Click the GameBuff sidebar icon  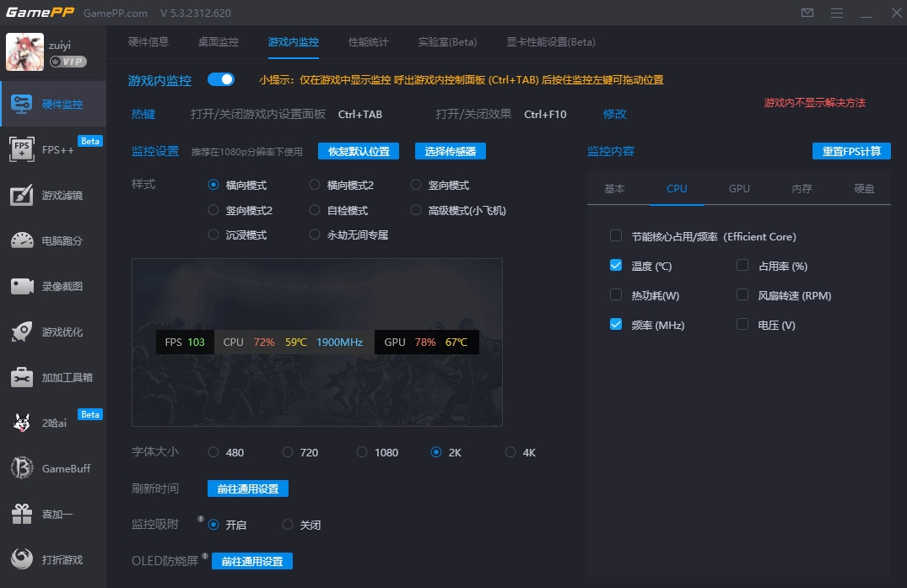click(x=22, y=468)
